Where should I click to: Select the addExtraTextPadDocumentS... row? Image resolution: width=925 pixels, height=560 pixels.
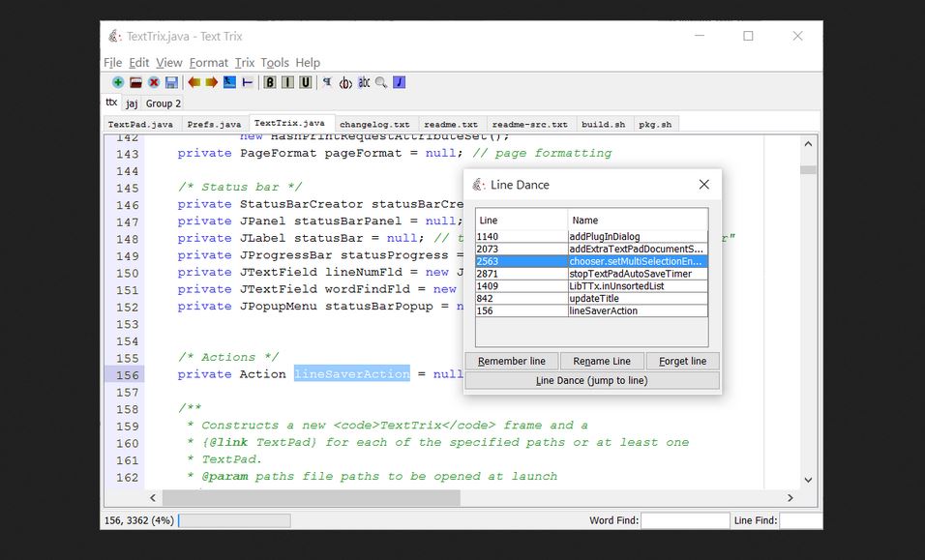tap(592, 249)
